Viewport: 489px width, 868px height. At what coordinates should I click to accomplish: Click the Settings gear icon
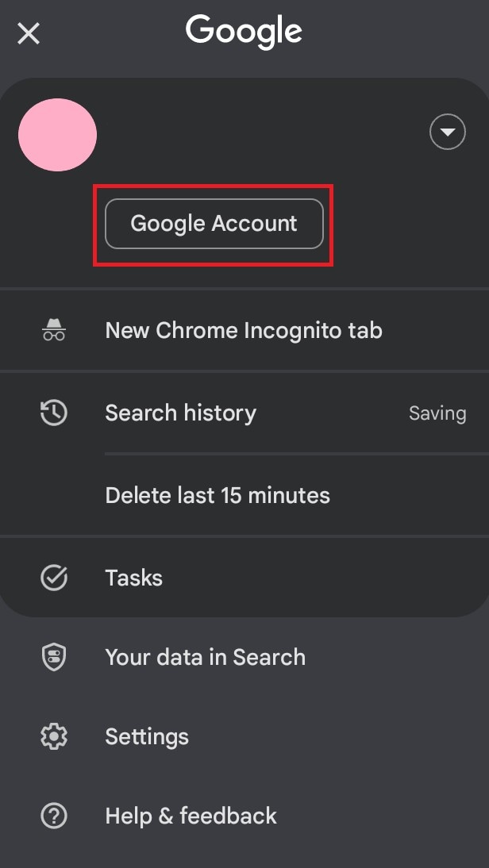tap(54, 737)
